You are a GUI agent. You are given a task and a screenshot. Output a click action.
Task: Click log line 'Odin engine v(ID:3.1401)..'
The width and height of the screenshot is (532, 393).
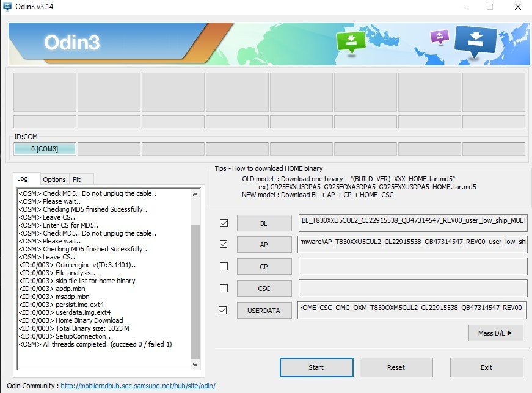pyautogui.click(x=77, y=265)
